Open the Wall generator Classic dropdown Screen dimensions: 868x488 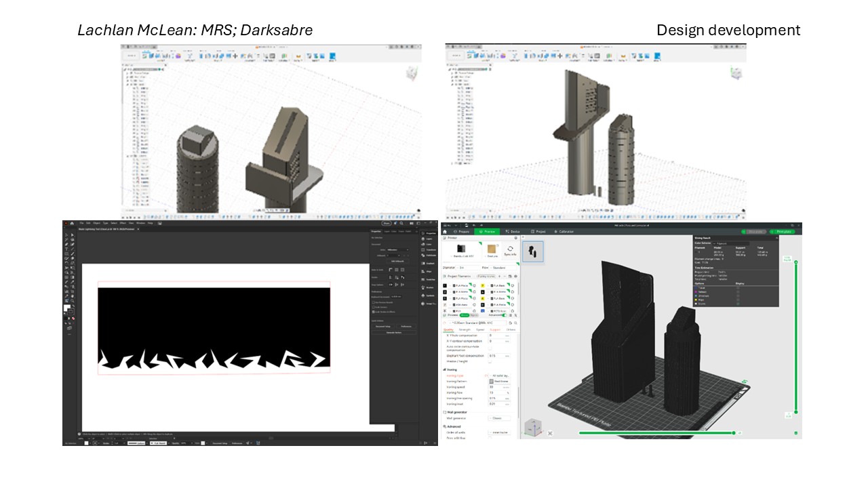(x=498, y=418)
